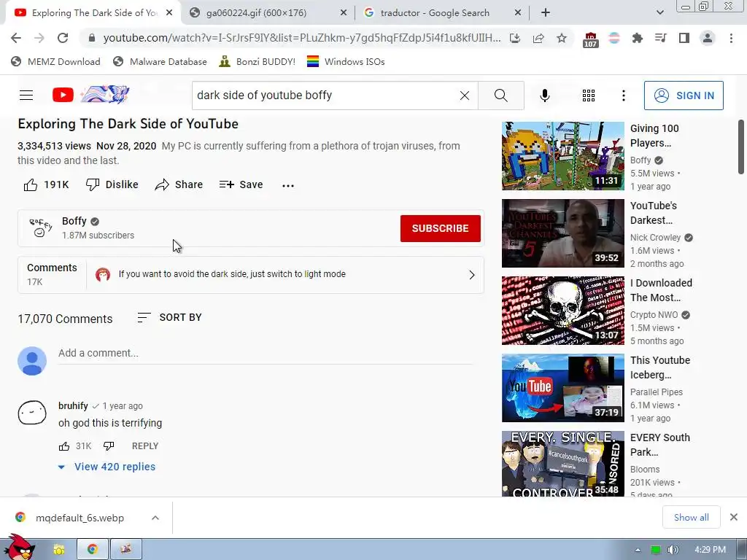
Task: Open the Windows ISOs bookmark
Action: pos(346,61)
